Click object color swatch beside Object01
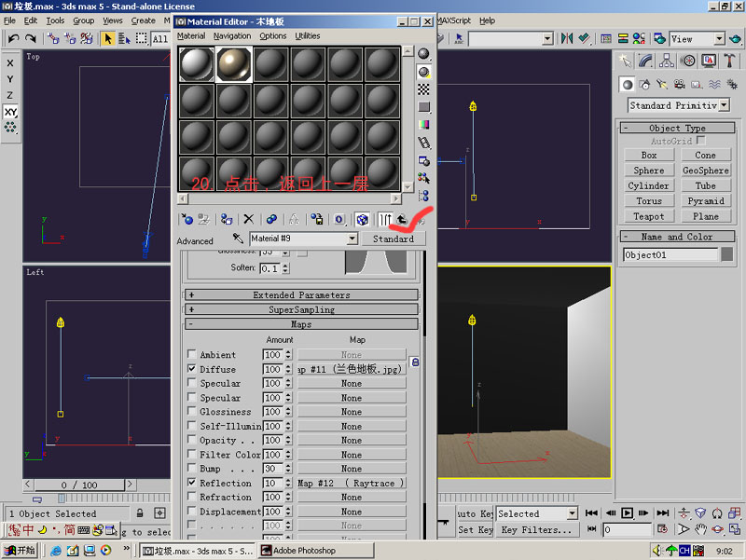746x560 pixels. click(727, 254)
